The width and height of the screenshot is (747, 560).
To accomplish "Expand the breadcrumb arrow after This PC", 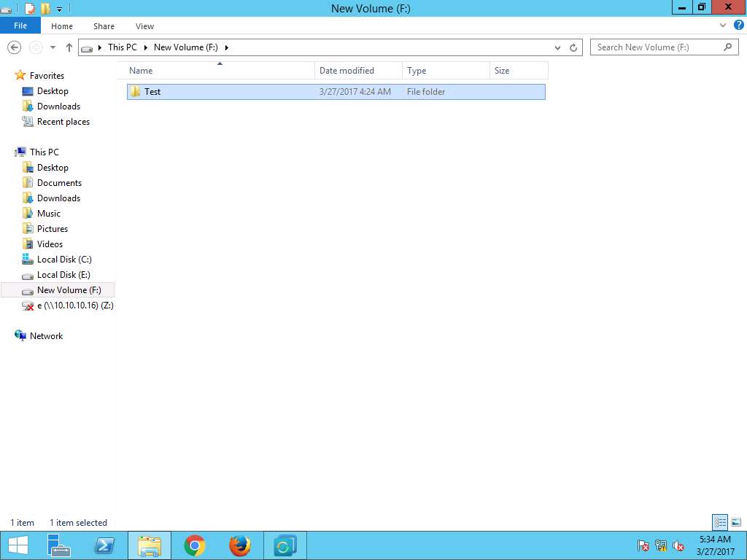I will click(146, 47).
